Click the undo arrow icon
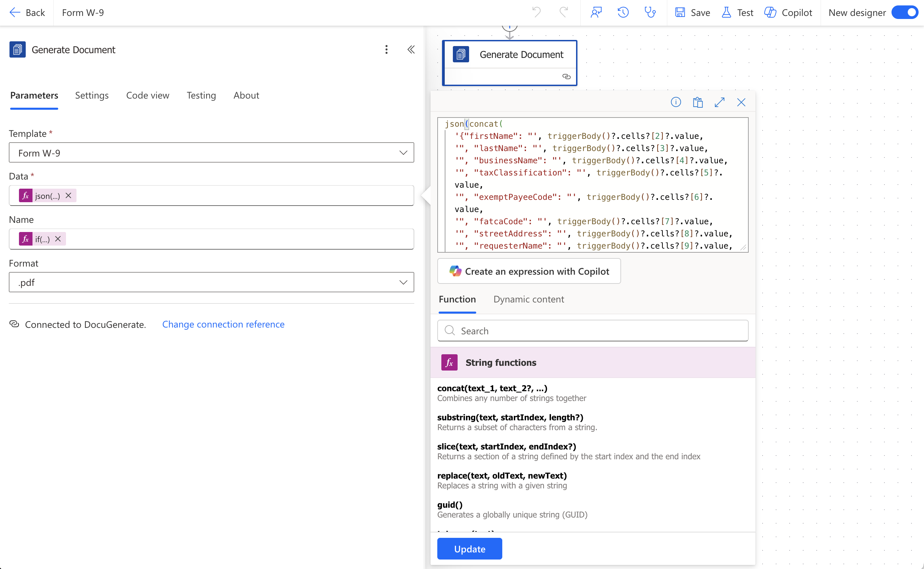The image size is (924, 569). (x=536, y=13)
